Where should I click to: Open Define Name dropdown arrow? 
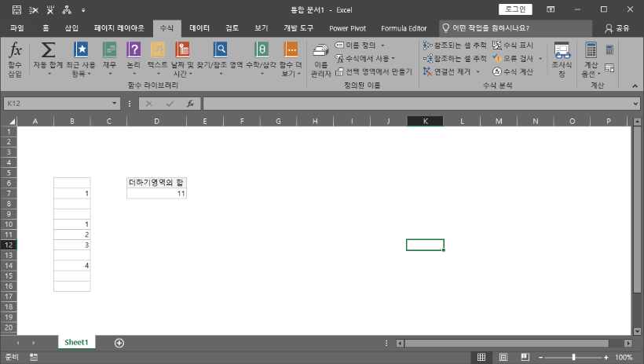click(382, 45)
